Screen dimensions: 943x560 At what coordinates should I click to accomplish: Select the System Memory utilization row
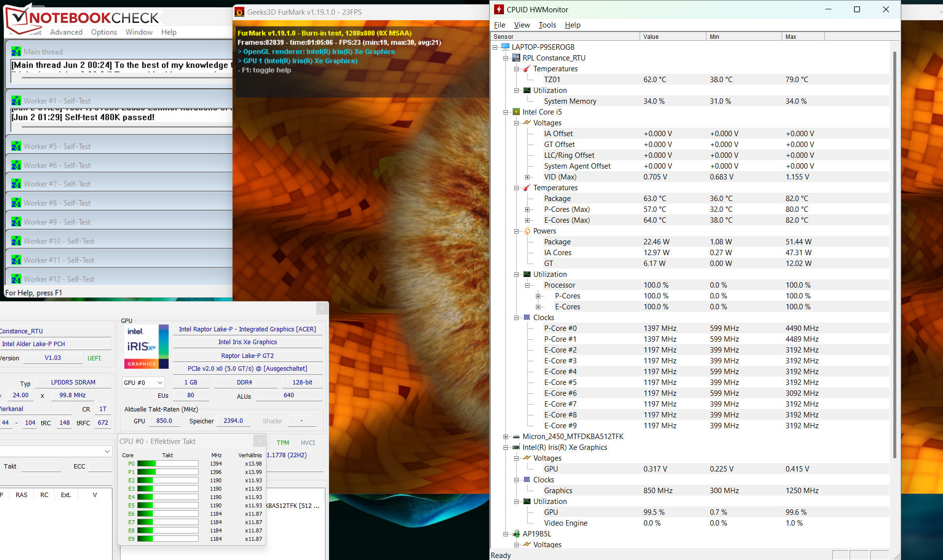(x=690, y=101)
